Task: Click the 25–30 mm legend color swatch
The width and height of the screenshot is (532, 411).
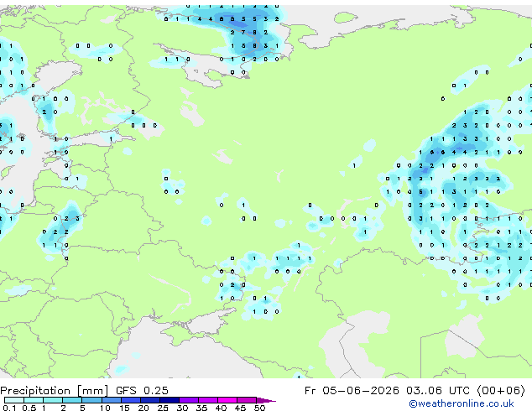Action: [x=170, y=400]
